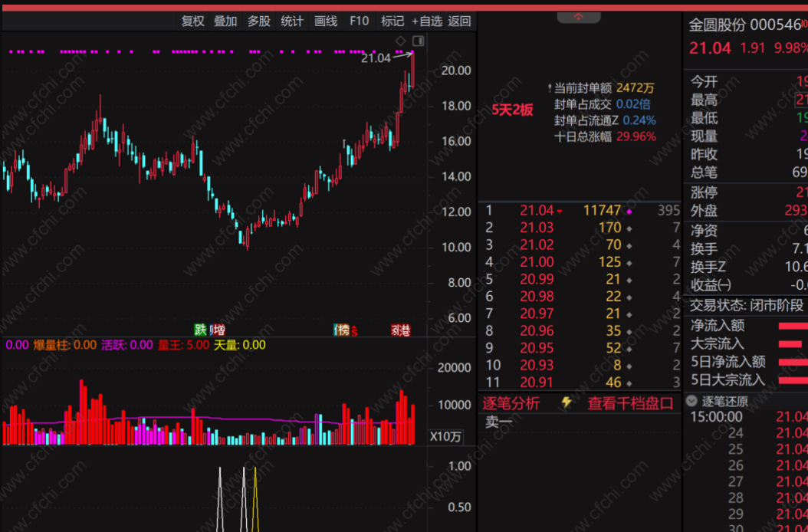
Task: Click the 净流入额 bar indicator
Action: [x=793, y=326]
